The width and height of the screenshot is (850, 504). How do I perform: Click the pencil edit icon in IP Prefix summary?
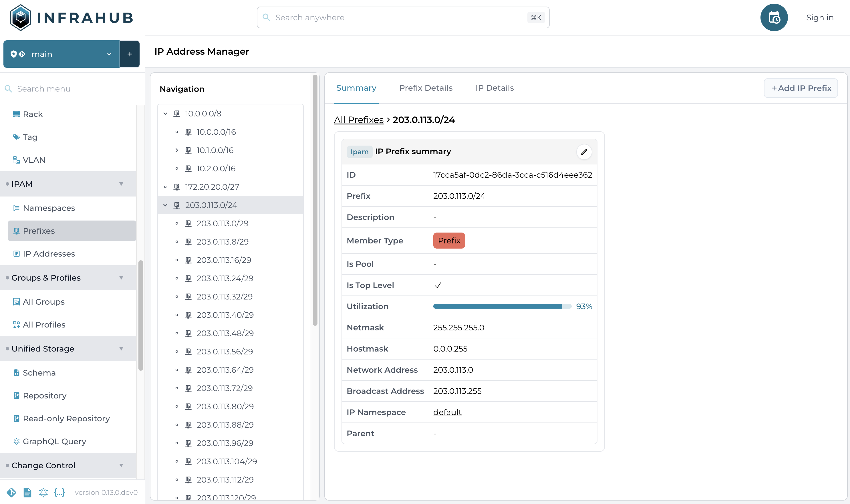584,152
